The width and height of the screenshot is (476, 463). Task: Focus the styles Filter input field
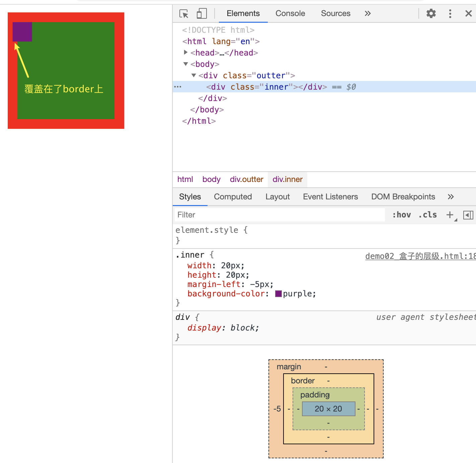pyautogui.click(x=280, y=215)
